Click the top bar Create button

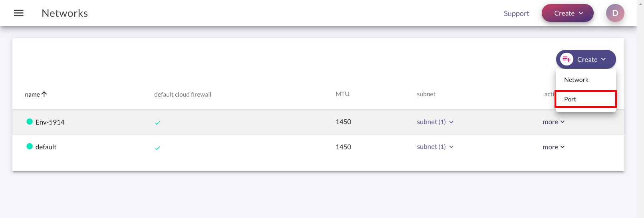[567, 13]
